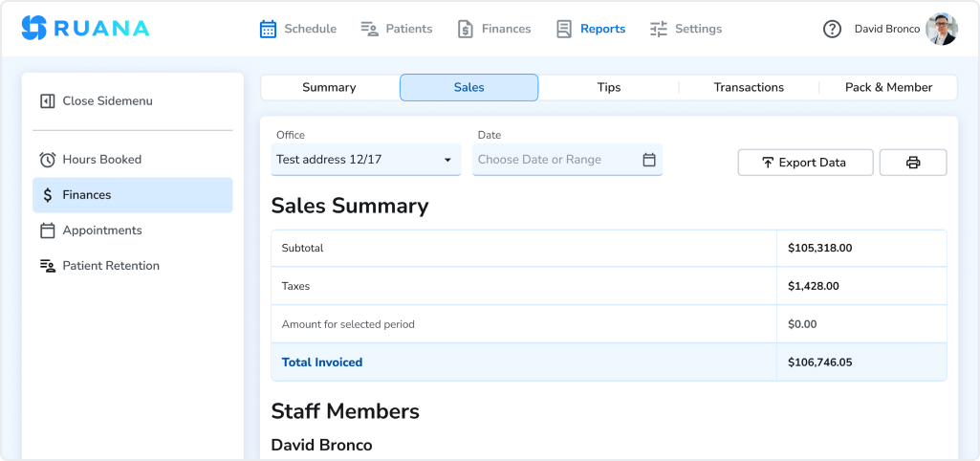
Task: Switch to the Tips tab
Action: 609,87
